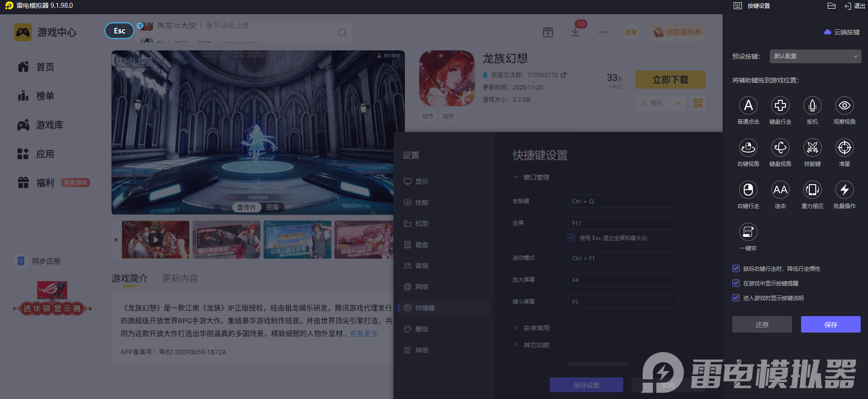Image resolution: width=868 pixels, height=399 pixels.
Task: Open the 查看更多 link in game description
Action: pos(364,333)
